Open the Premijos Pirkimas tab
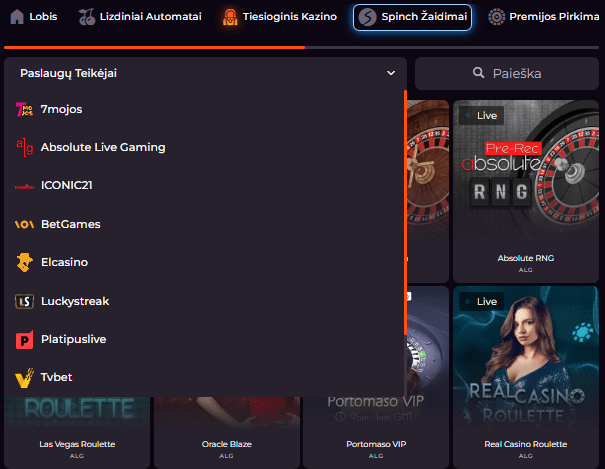 [x=544, y=17]
